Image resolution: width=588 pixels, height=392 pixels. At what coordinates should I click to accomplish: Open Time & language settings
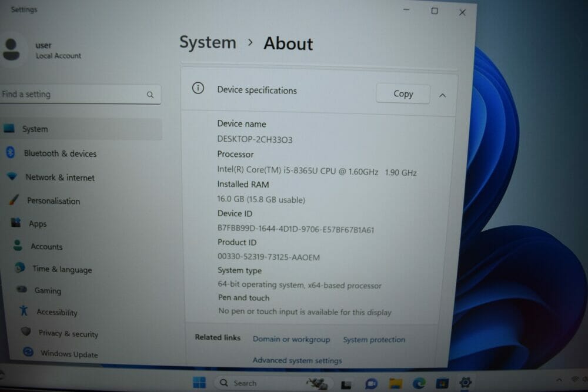tap(62, 269)
